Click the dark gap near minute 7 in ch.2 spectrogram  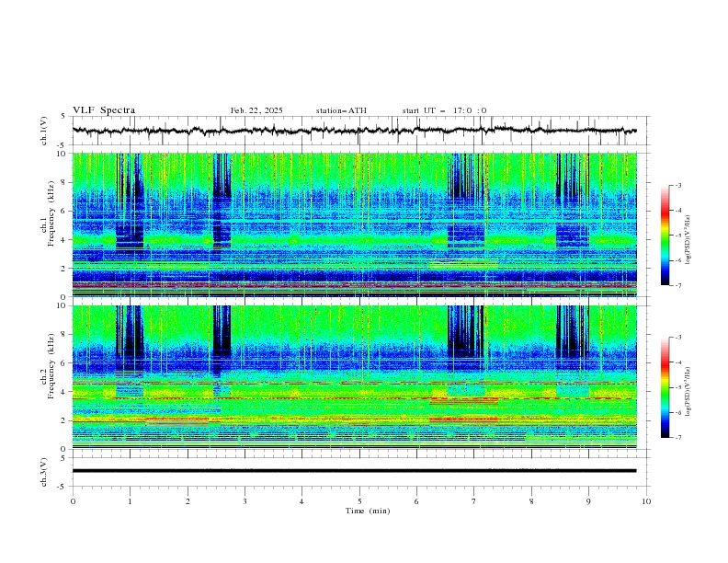point(465,332)
